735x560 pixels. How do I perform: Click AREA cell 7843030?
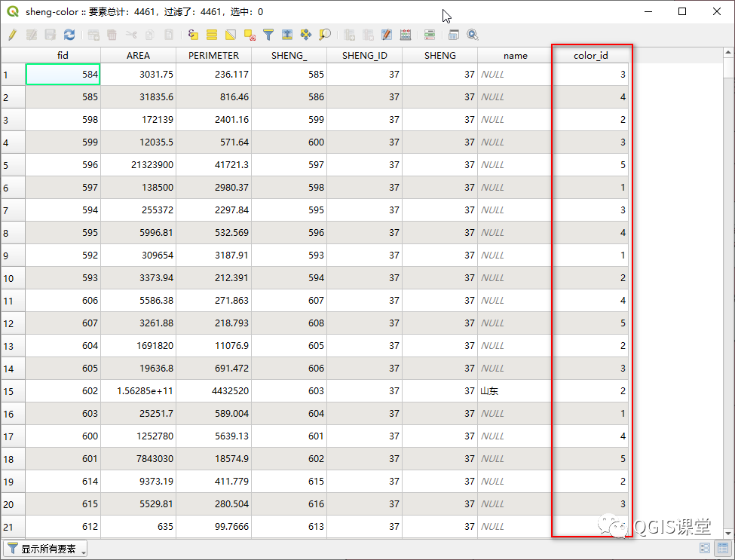(x=138, y=459)
